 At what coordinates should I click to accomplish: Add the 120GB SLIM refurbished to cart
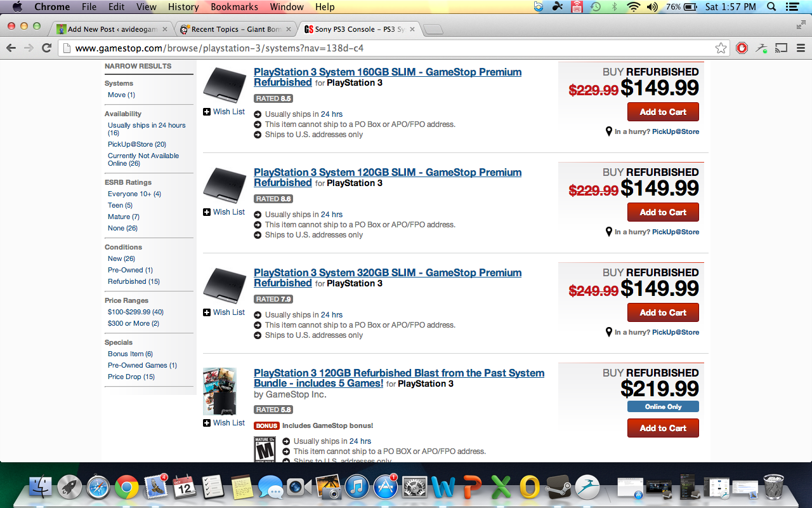pyautogui.click(x=663, y=212)
